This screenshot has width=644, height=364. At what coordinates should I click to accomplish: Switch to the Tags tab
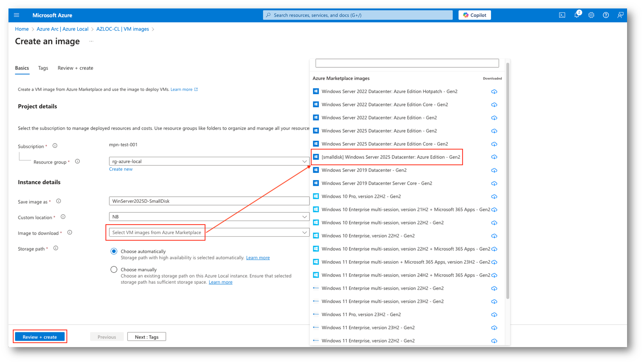(x=43, y=68)
